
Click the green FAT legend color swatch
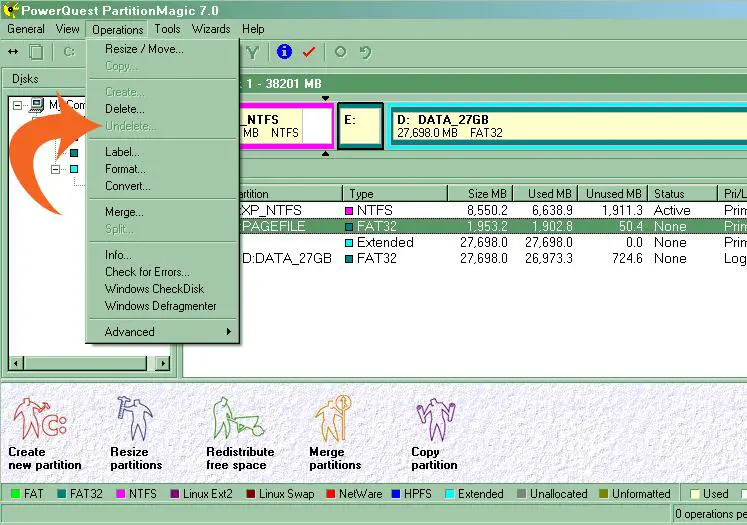(x=15, y=494)
